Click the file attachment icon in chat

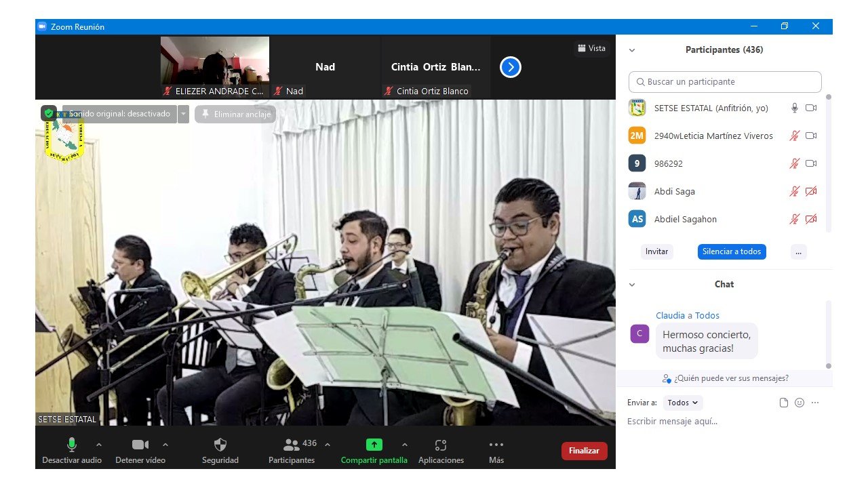pos(784,403)
